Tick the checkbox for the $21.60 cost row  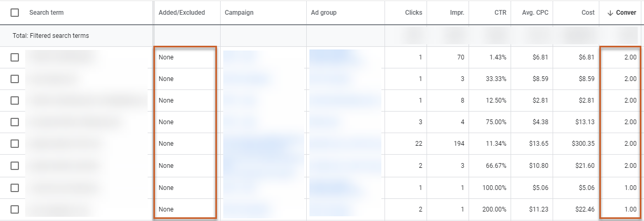point(15,166)
